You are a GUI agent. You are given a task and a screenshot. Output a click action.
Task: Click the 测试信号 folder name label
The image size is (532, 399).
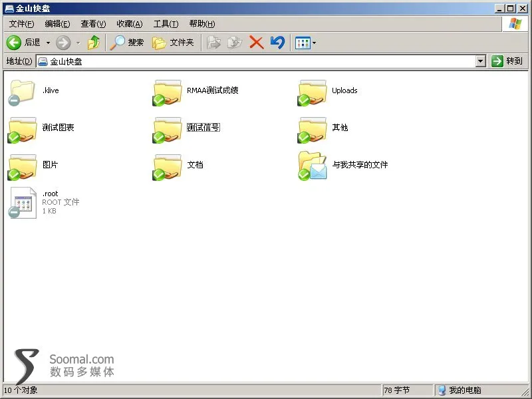click(x=203, y=128)
